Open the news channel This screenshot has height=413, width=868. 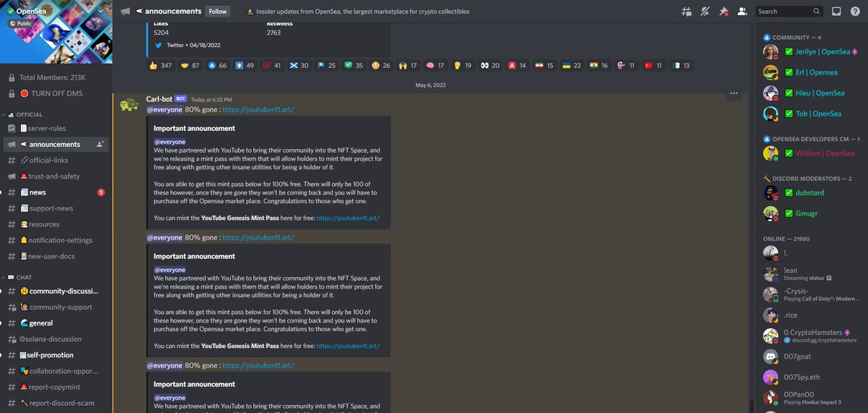56,192
